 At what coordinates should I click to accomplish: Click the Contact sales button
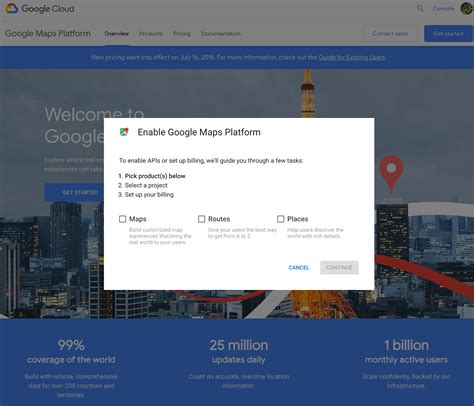pos(390,34)
